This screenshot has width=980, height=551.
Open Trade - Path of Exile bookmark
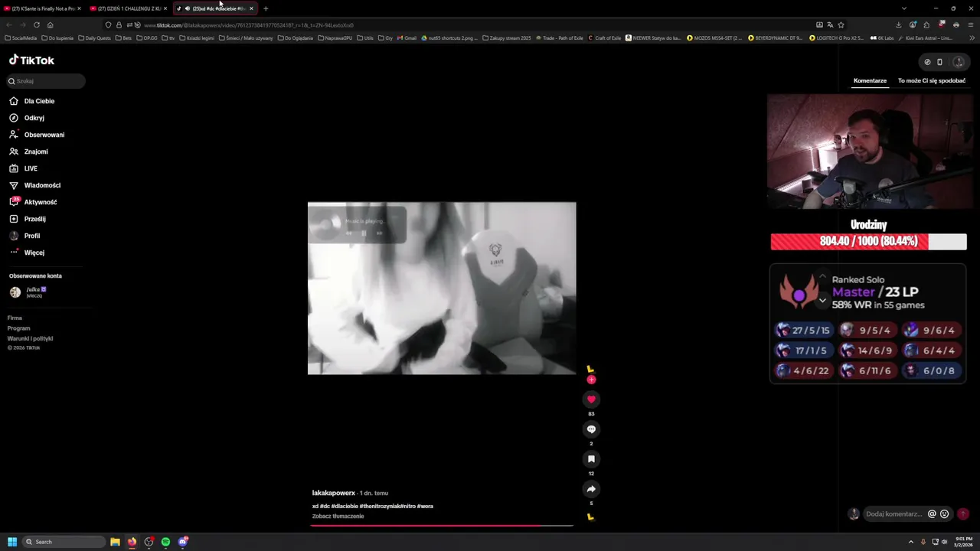[560, 37]
